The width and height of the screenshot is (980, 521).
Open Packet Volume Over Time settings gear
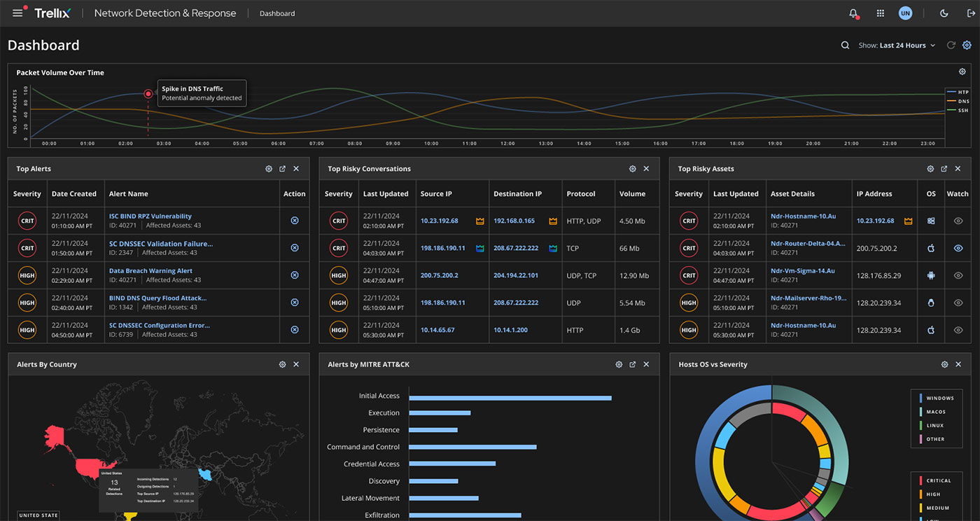(x=962, y=72)
